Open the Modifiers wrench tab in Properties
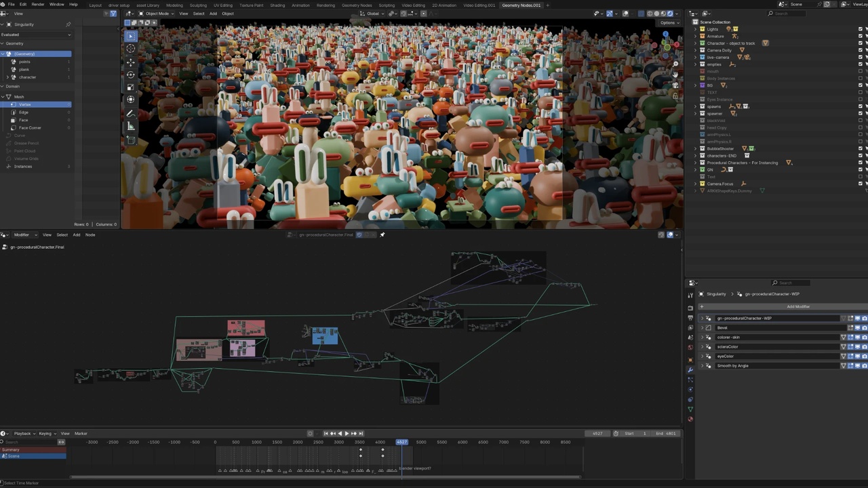Image resolution: width=868 pixels, height=488 pixels. (690, 370)
